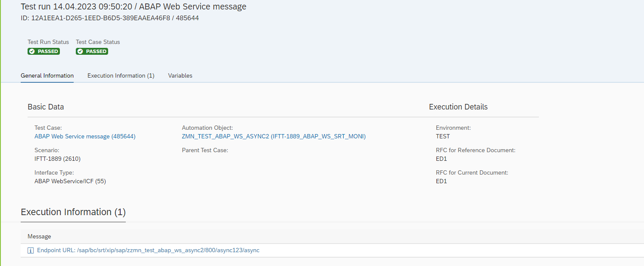The width and height of the screenshot is (644, 266).
Task: Click the checkmark icon in Test Case Status badge
Action: pyautogui.click(x=81, y=51)
